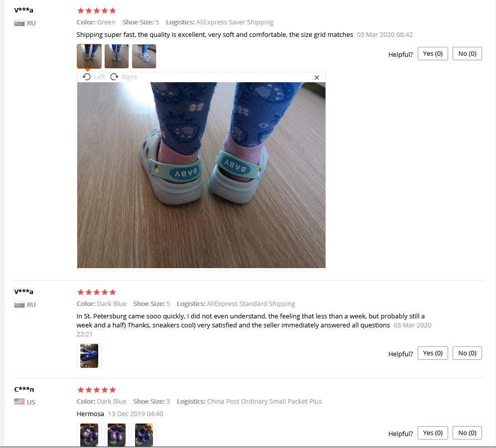Open first thumbnail in Hermosa review
Viewport: 496px width, 448px height.
(x=89, y=435)
